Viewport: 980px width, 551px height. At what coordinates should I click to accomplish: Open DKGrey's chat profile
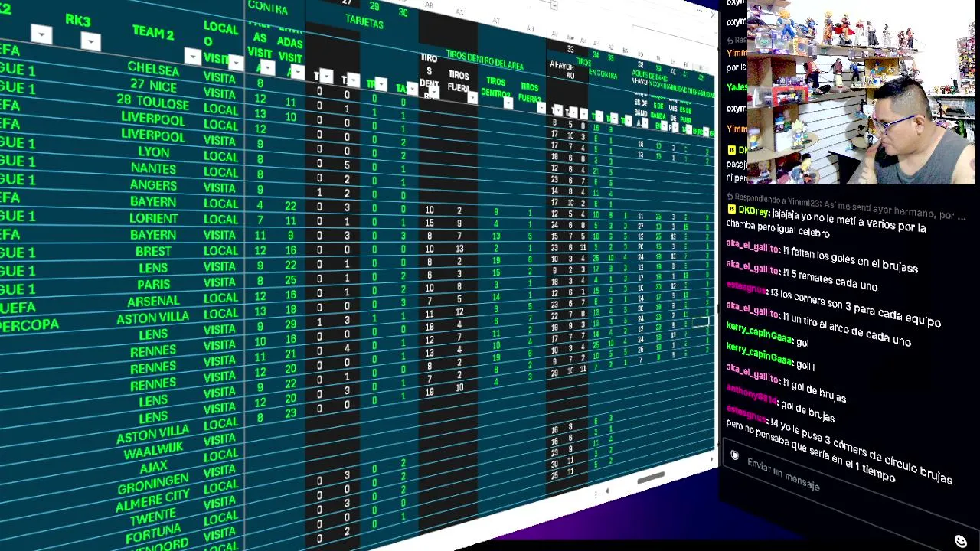pyautogui.click(x=754, y=210)
